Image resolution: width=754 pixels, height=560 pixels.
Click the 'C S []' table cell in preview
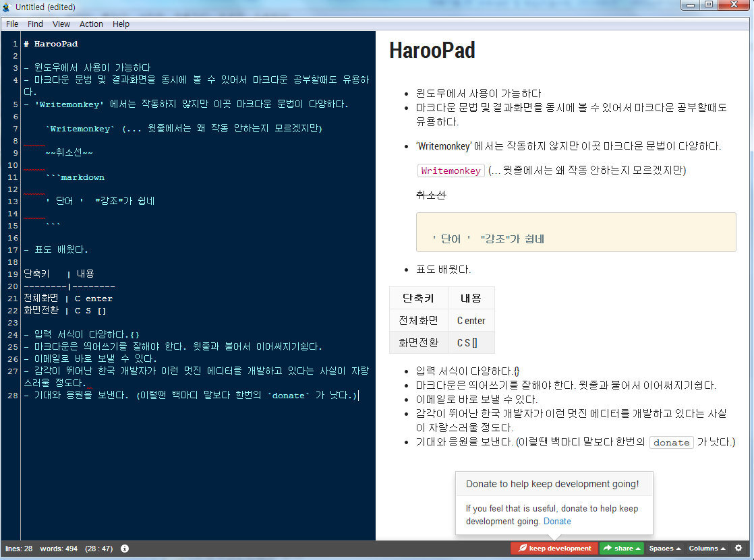click(471, 343)
